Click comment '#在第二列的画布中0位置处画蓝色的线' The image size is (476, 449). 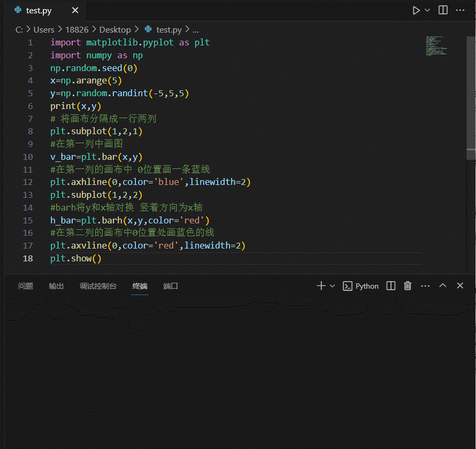[x=132, y=233]
